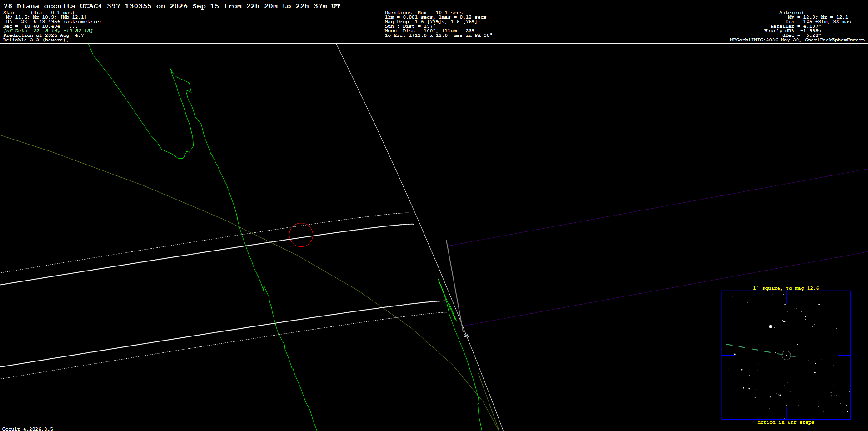Click the 'Dia = 125 ±8km, 83 mas' line
Image resolution: width=868 pixels, height=431 pixels.
pos(818,22)
